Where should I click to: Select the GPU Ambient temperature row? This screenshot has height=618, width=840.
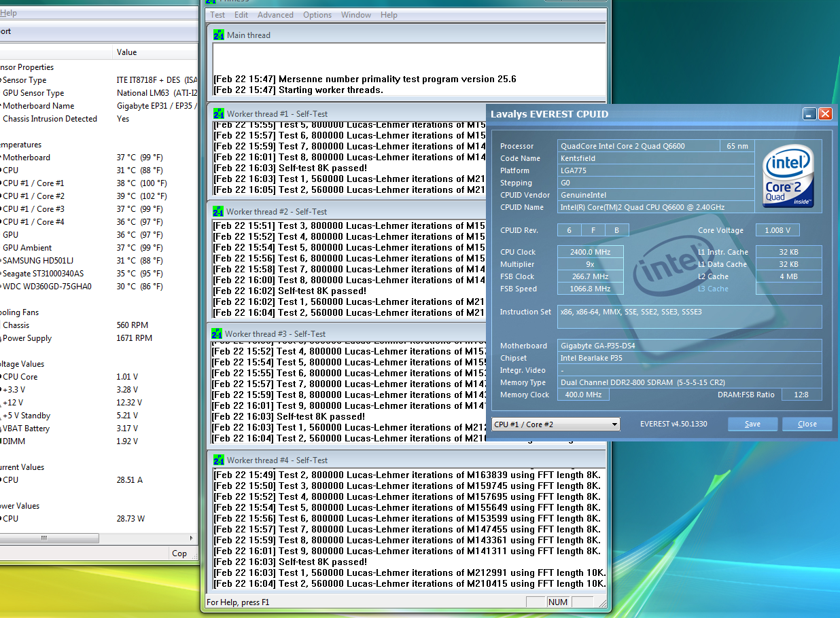click(x=99, y=248)
